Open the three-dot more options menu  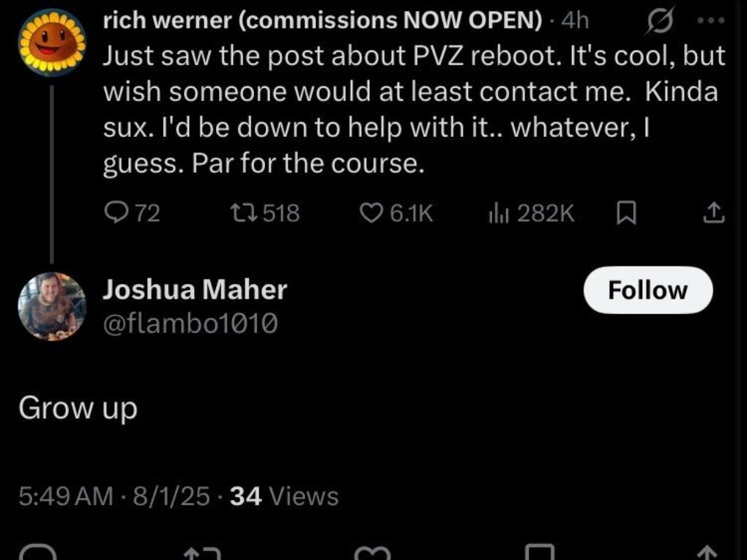711,20
